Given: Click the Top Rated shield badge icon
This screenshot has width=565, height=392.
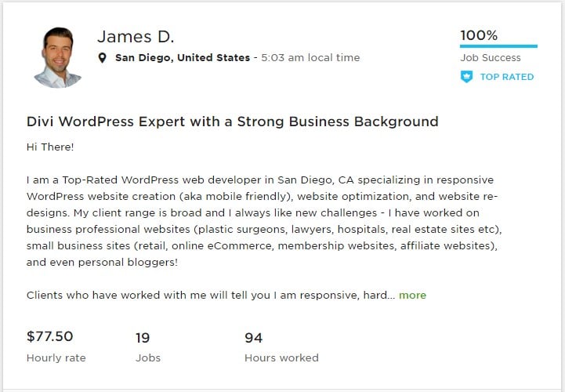Looking at the screenshot, I should click(466, 77).
